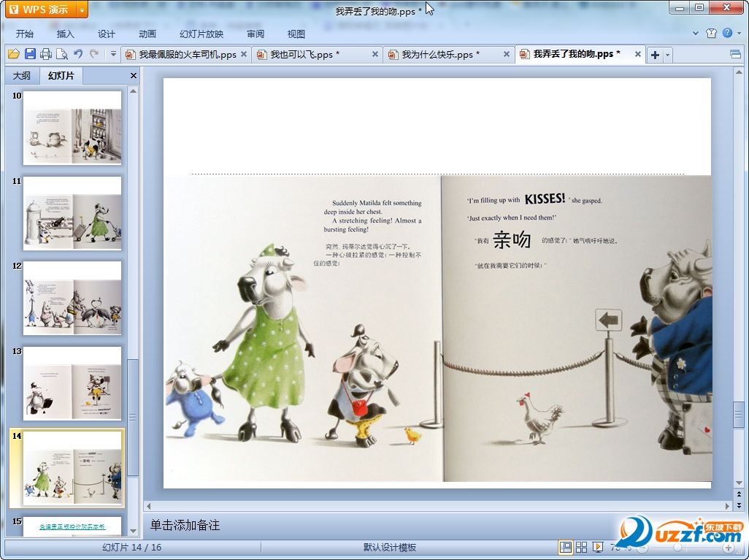Open the skin shirt icon in menu bar
Image resolution: width=749 pixels, height=560 pixels.
pos(711,33)
